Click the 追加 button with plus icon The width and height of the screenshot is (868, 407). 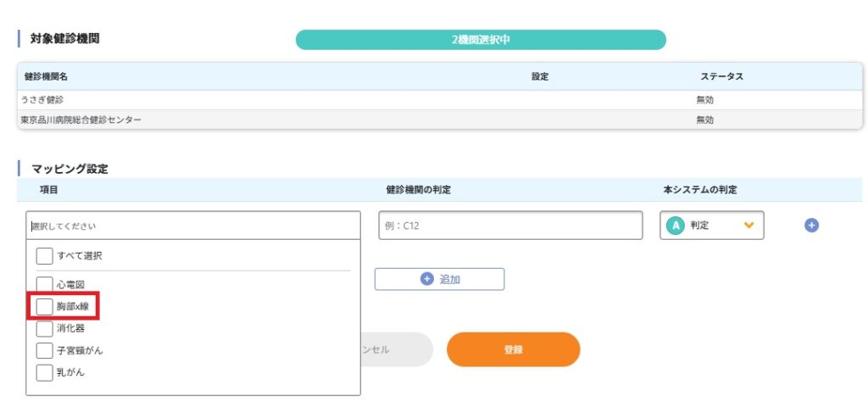439,279
